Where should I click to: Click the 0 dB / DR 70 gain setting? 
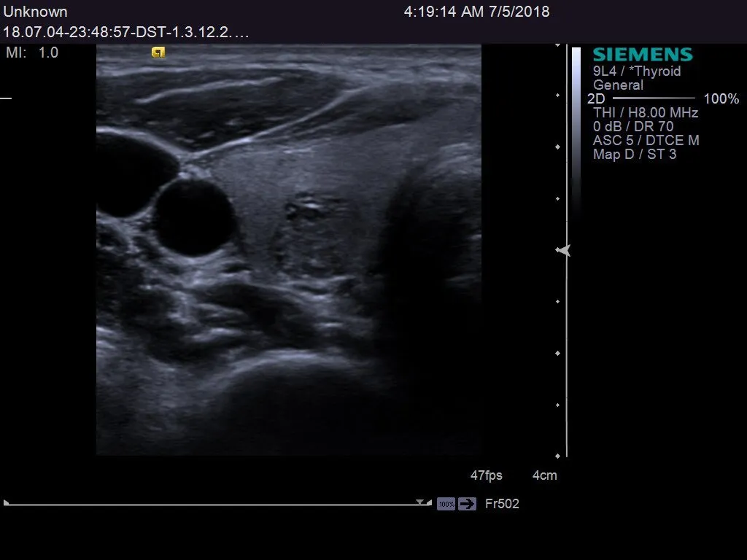click(x=633, y=127)
